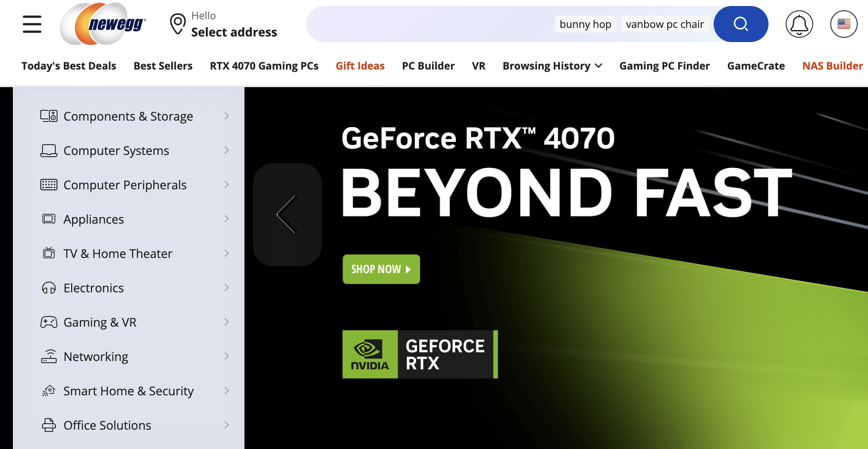
Task: Open Networking category
Action: click(129, 356)
